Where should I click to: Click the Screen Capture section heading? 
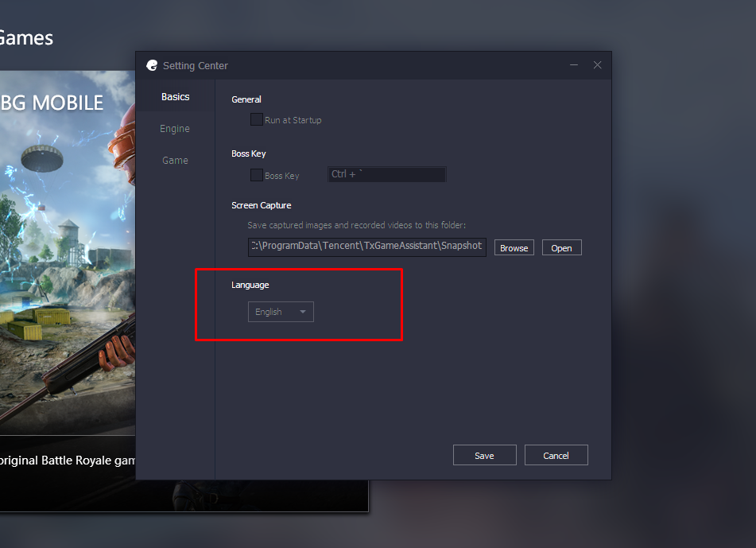pyautogui.click(x=262, y=205)
